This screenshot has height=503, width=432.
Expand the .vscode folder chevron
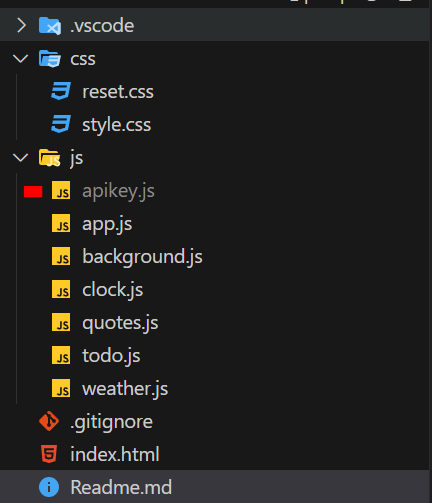pos(21,26)
